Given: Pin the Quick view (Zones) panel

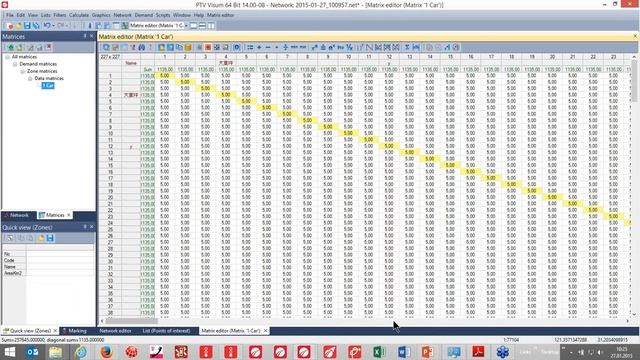Looking at the screenshot, I should point(85,227).
